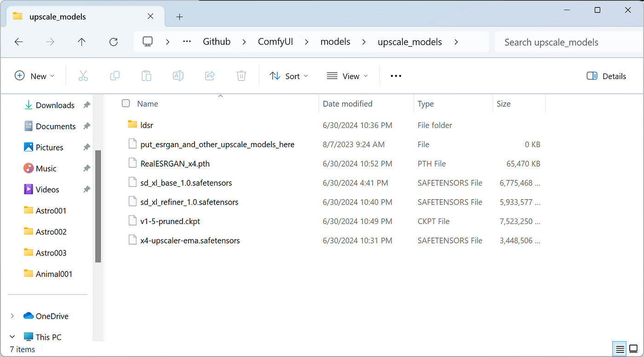This screenshot has width=644, height=357.
Task: Toggle the select-all checkbox above the file list
Action: click(x=126, y=104)
